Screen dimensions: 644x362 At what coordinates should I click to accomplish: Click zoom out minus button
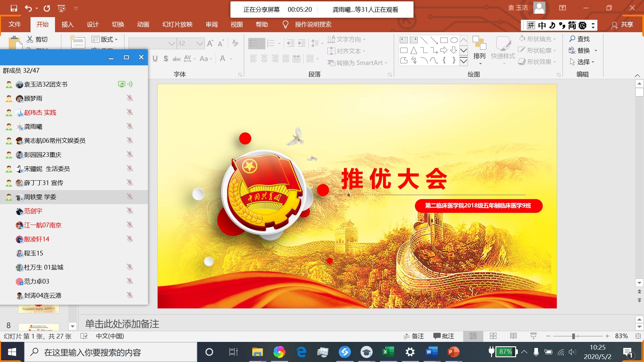coord(548,336)
